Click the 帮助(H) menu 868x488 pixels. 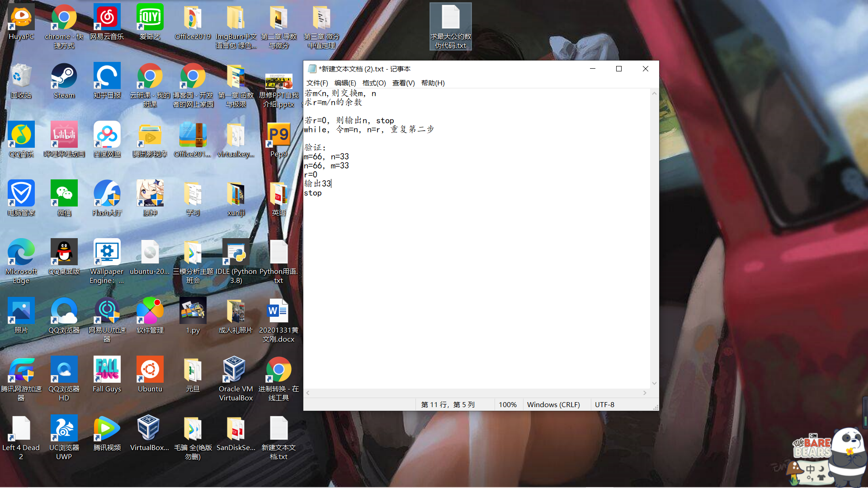(x=433, y=83)
